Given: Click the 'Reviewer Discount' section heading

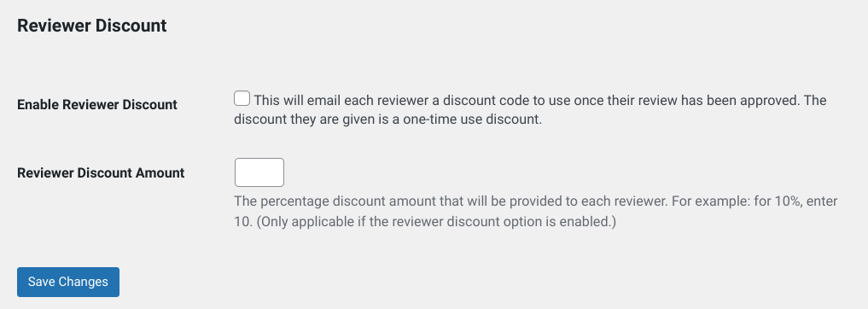Looking at the screenshot, I should click(92, 26).
